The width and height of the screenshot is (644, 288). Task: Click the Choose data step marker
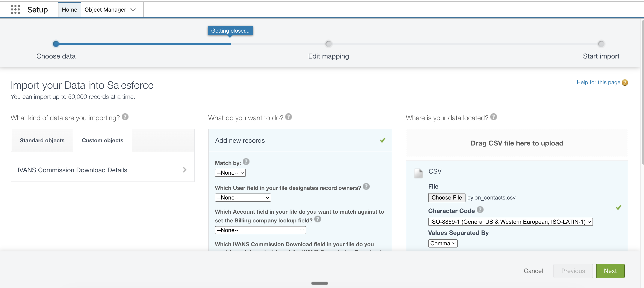[56, 44]
